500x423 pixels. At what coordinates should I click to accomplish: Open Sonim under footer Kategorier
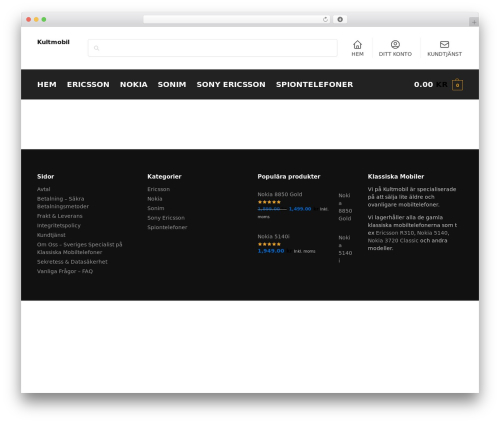tap(156, 208)
